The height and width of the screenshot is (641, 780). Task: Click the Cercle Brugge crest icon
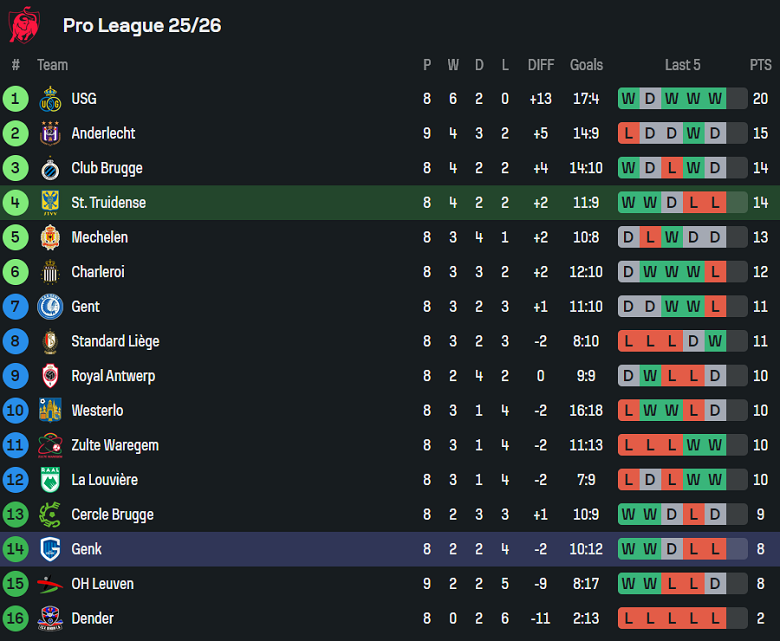click(50, 515)
